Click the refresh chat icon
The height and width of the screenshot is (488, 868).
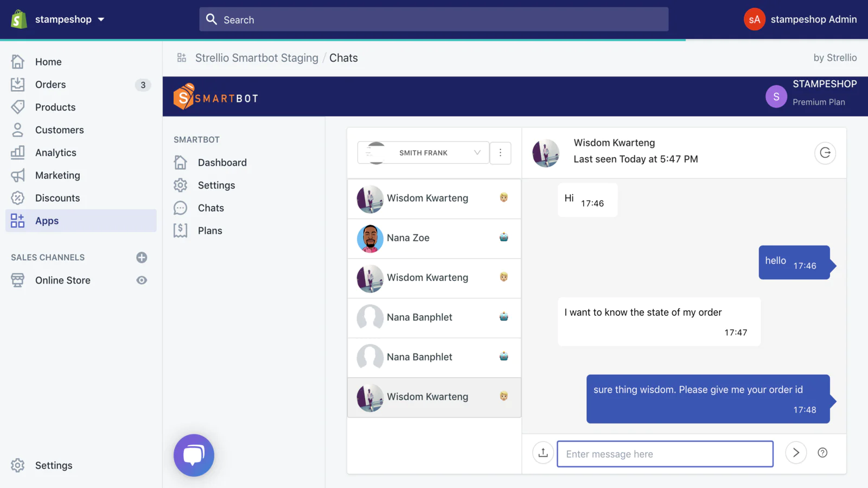825,153
